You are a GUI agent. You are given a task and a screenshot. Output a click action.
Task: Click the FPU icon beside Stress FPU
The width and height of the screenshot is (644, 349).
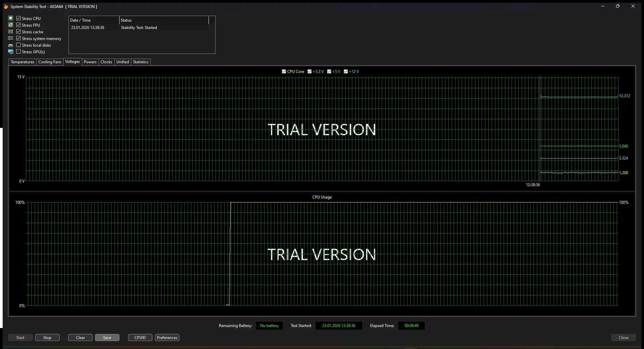[x=11, y=25]
